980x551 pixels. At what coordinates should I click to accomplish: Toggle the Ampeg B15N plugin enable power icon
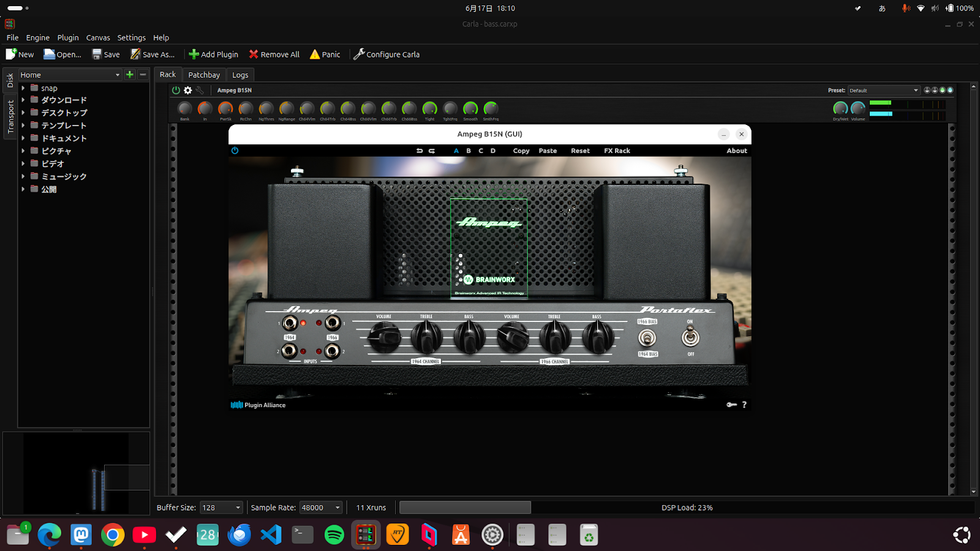pyautogui.click(x=176, y=90)
